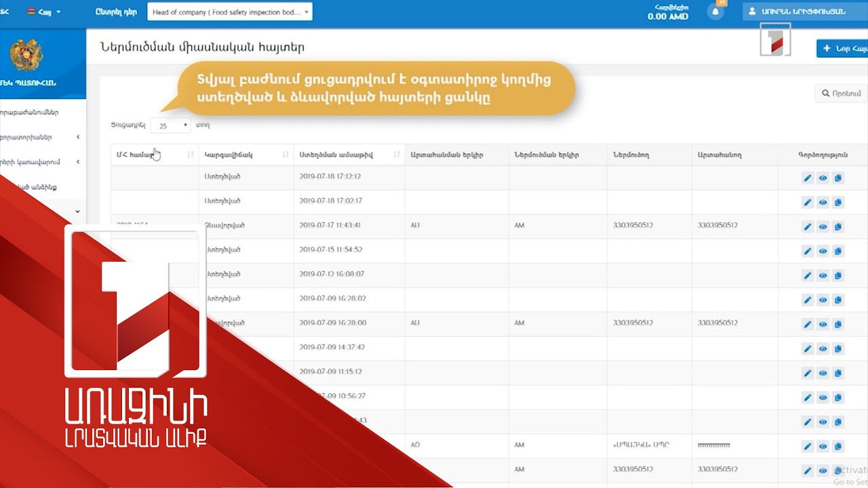Viewport: 868px width, 488px height.
Task: Expand the sidebar item ending in 'րատորիաներ'
Action: 41,137
